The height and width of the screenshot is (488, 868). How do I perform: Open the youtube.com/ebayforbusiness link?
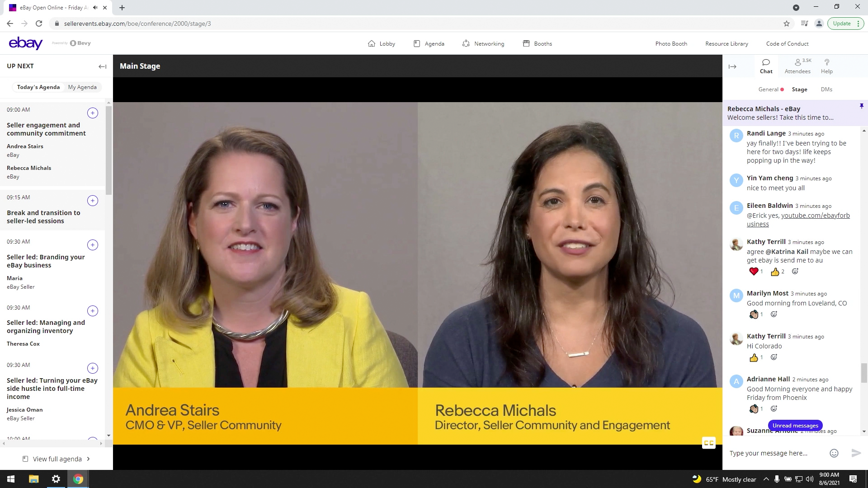(x=815, y=216)
